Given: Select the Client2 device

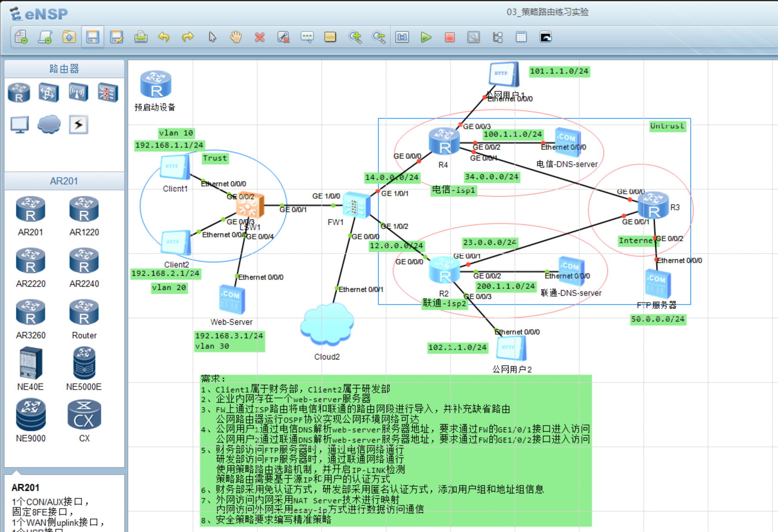Looking at the screenshot, I should 176,243.
